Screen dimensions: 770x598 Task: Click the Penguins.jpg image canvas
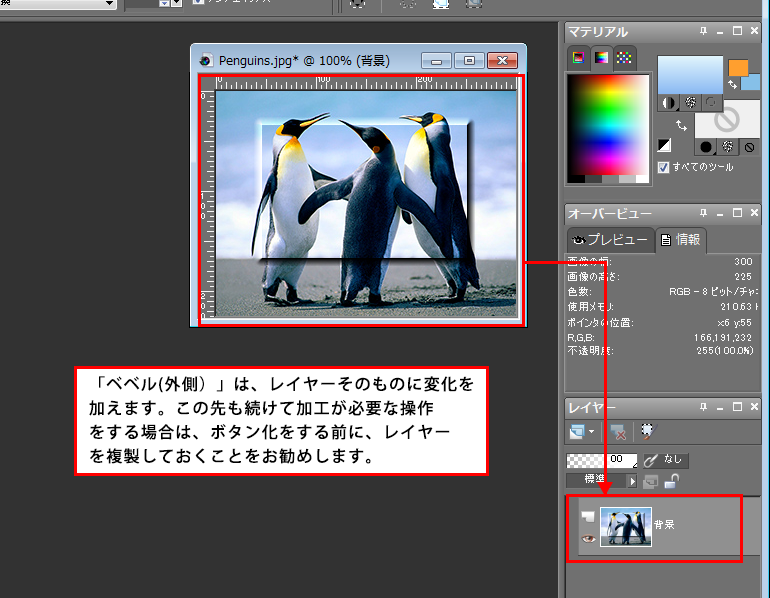pos(366,204)
